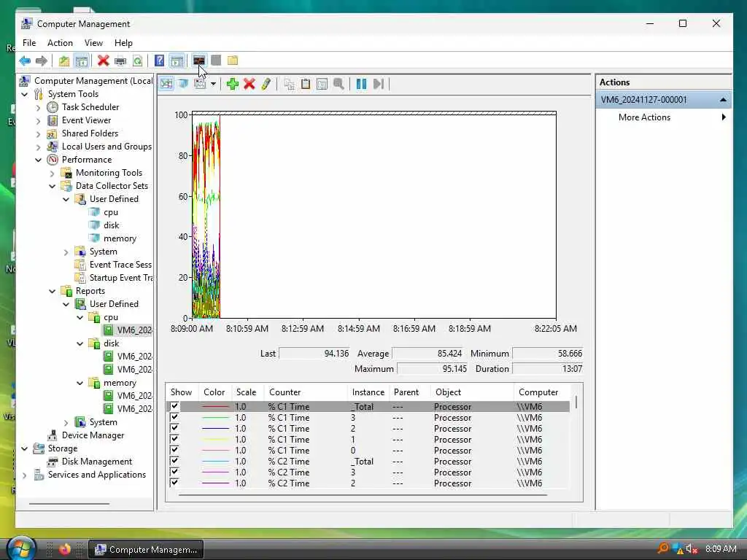Uncheck Show for % C1 Time instance 3

pos(174,417)
